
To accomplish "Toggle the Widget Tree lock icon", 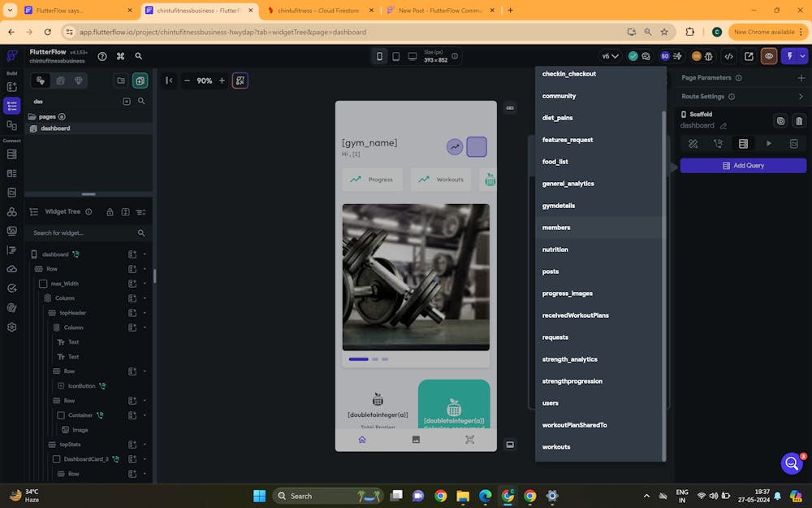I will (x=110, y=212).
